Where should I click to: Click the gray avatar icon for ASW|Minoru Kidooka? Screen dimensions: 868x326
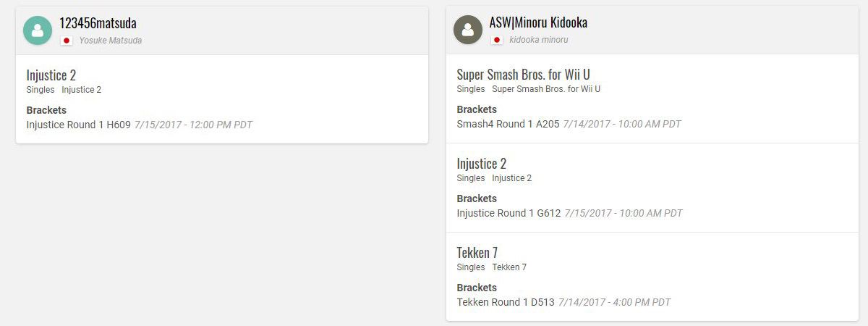pyautogui.click(x=468, y=30)
